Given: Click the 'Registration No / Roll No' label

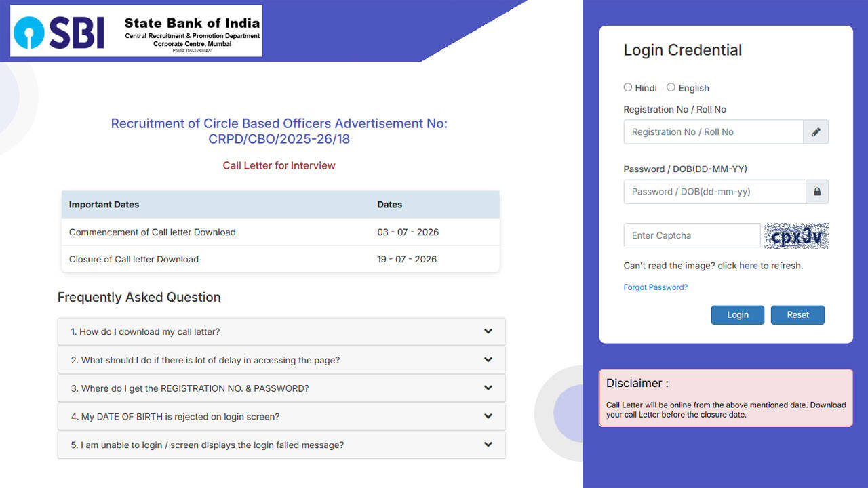Looking at the screenshot, I should [675, 109].
